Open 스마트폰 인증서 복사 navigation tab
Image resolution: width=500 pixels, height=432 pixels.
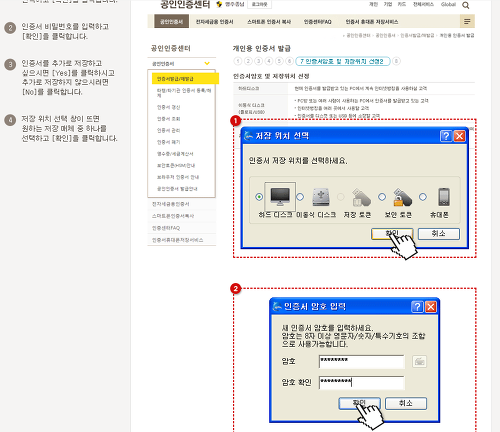[269, 22]
